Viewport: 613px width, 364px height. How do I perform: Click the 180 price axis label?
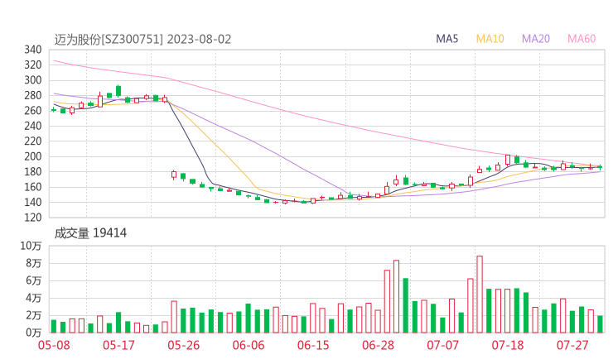click(33, 171)
